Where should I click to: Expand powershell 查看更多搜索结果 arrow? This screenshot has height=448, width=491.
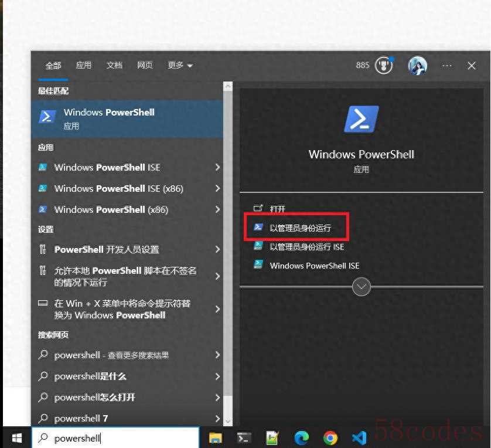click(217, 355)
